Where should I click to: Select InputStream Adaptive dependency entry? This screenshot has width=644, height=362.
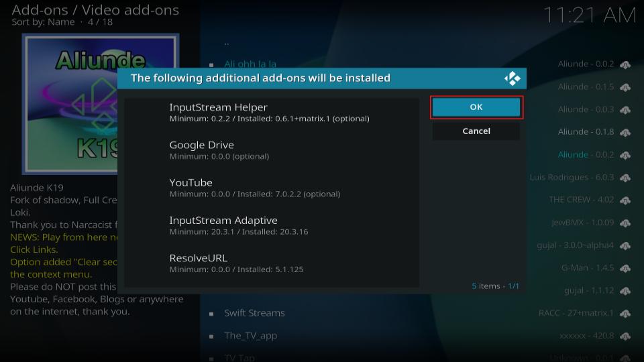(x=272, y=226)
